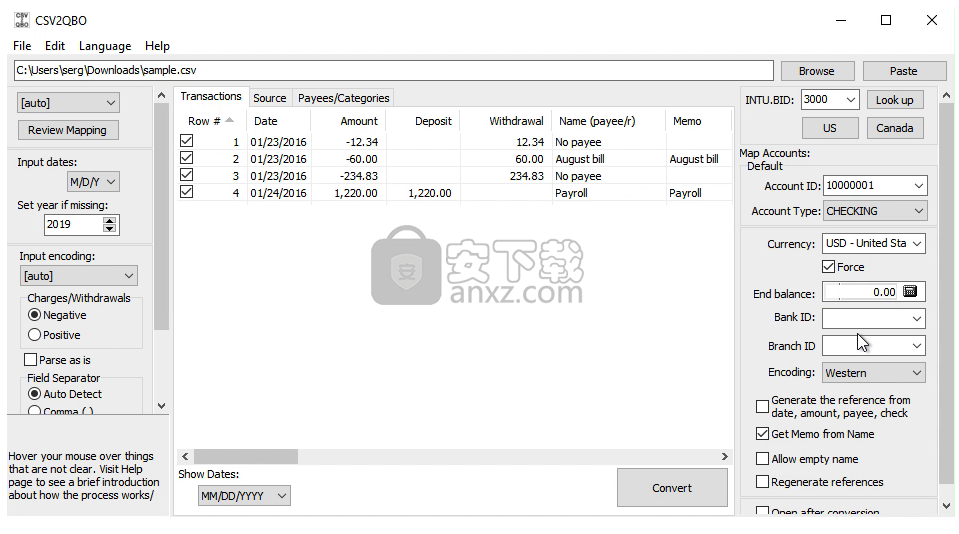Open the Language menu
This screenshot has width=959, height=534.
105,46
